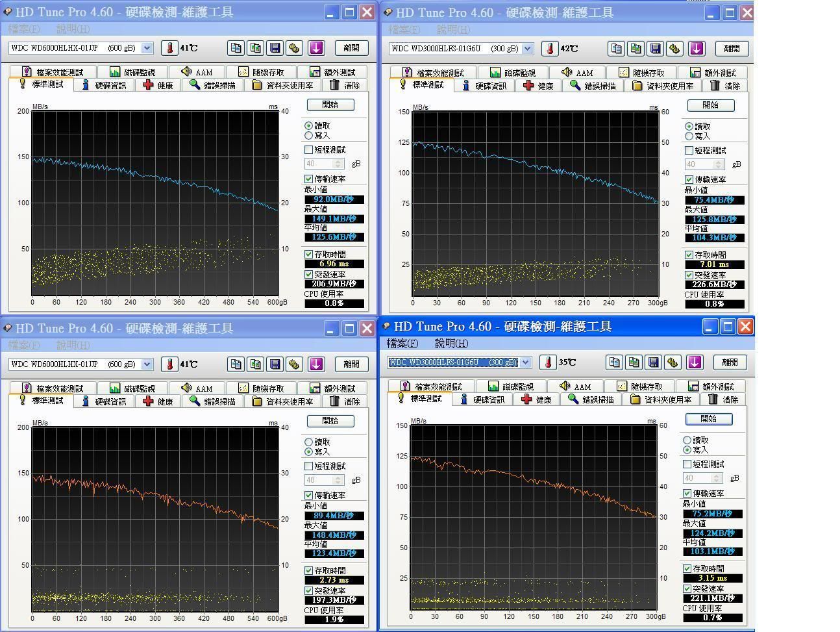Focus short-stroke 40 field in 300 GB write-test window
Viewport: 840px width, 632px height.
tap(697, 478)
